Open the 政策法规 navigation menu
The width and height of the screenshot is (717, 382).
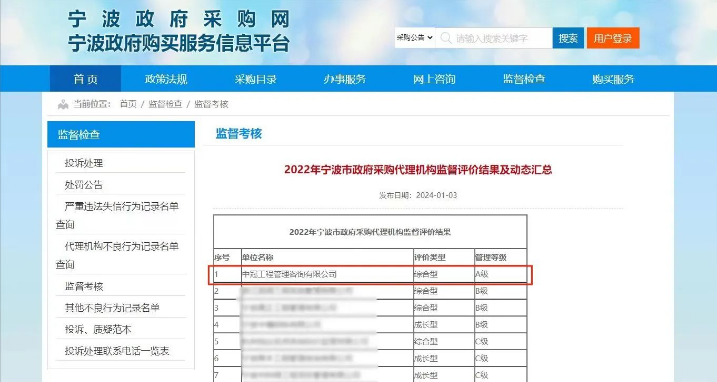[166, 79]
